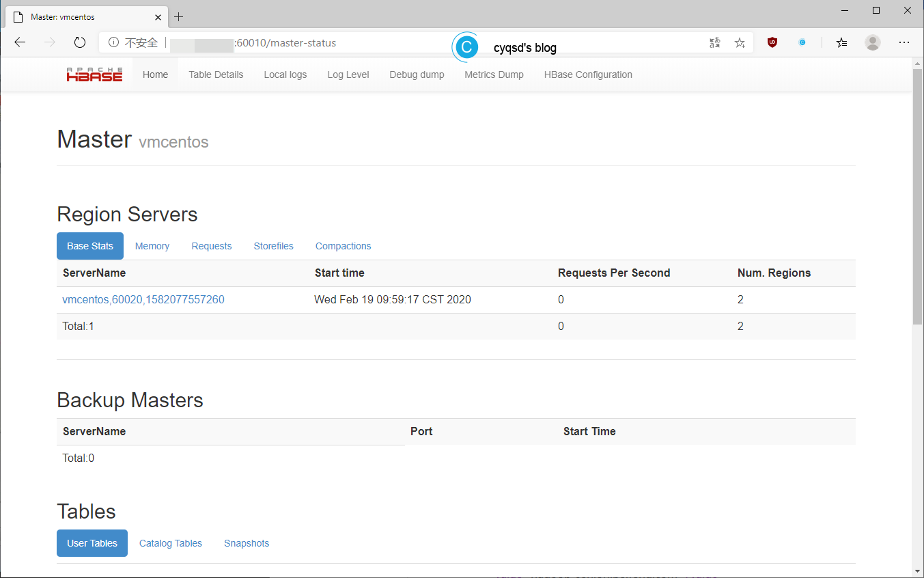Open Table Details page
The height and width of the screenshot is (578, 924).
pyautogui.click(x=216, y=74)
